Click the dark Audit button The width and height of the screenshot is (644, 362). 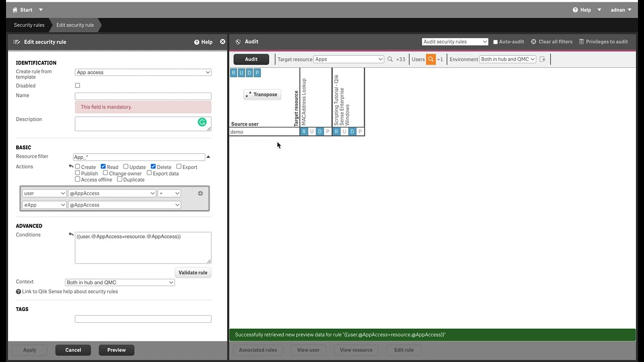[251, 59]
